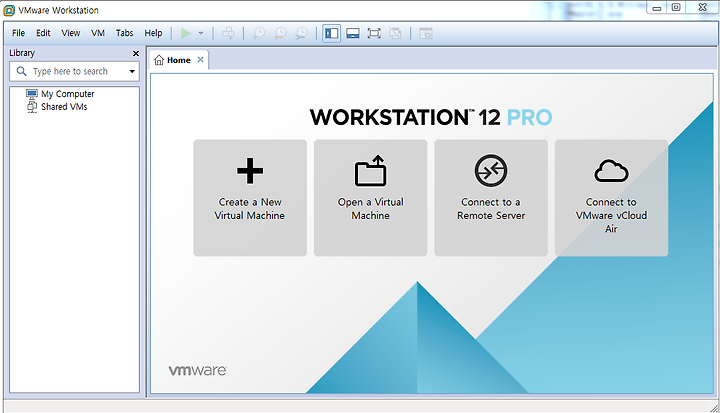Click the Home tab house icon
Image resolution: width=720 pixels, height=413 pixels.
159,60
